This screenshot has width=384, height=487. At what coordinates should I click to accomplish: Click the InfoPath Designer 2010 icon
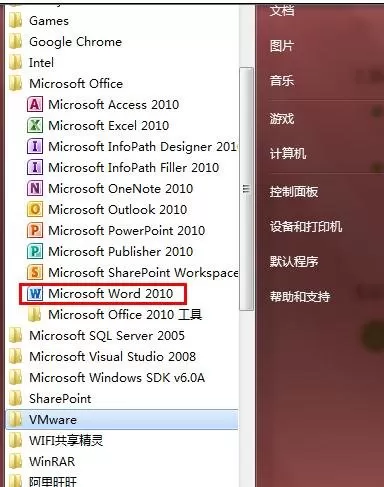tap(35, 147)
